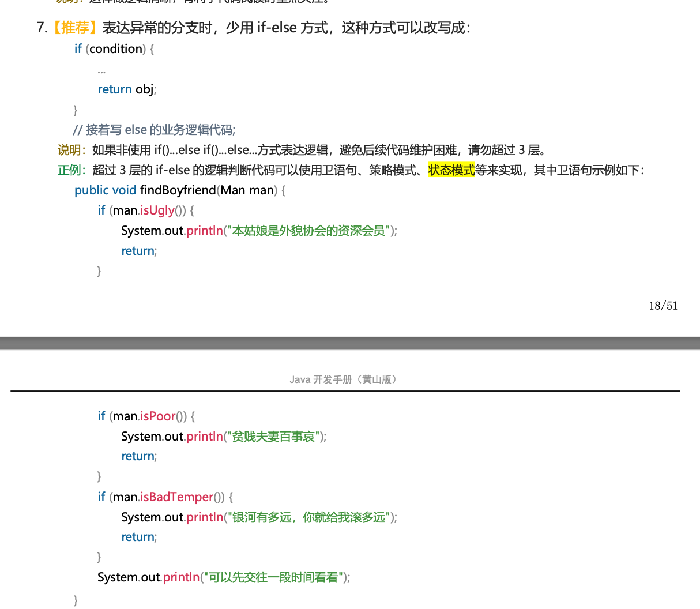Click the page number 18/51
The height and width of the screenshot is (609, 700).
[663, 306]
